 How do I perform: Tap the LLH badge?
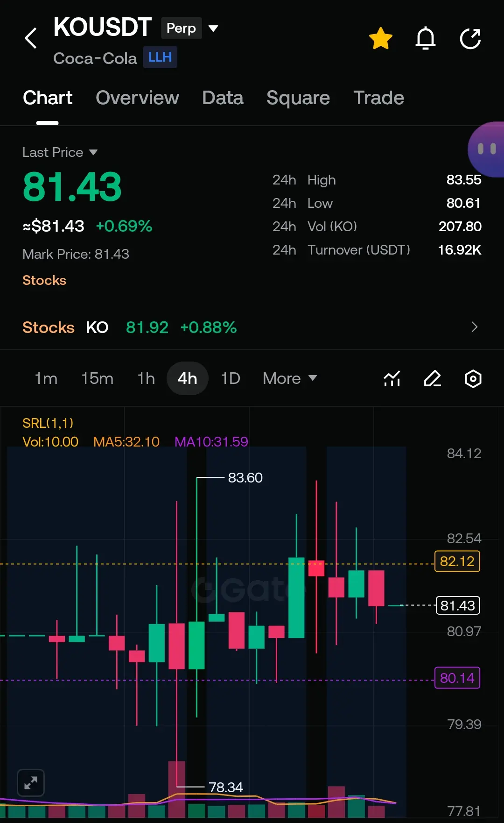pos(160,57)
